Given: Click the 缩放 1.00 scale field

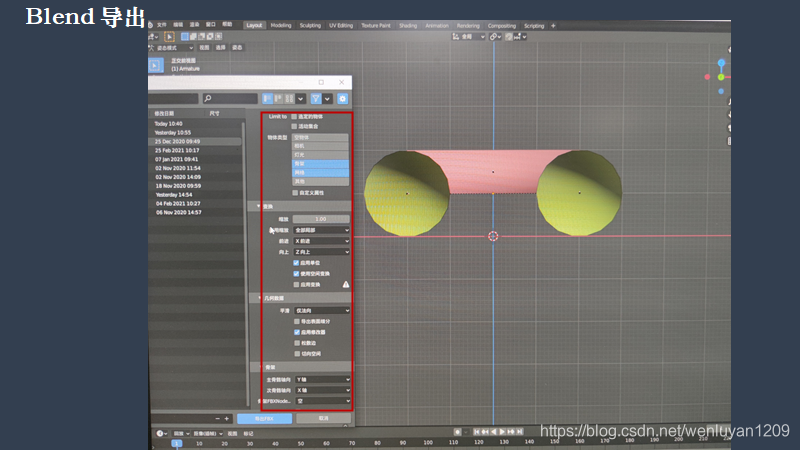Looking at the screenshot, I should (x=321, y=219).
